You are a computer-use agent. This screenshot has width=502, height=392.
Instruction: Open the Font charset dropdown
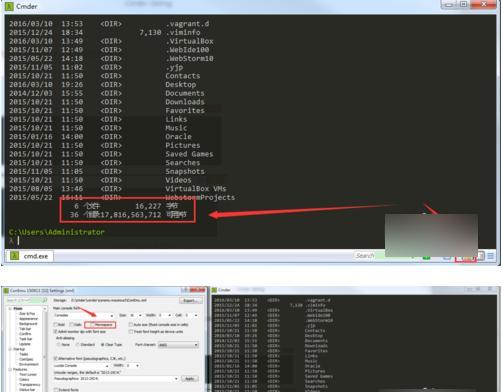[x=178, y=345]
